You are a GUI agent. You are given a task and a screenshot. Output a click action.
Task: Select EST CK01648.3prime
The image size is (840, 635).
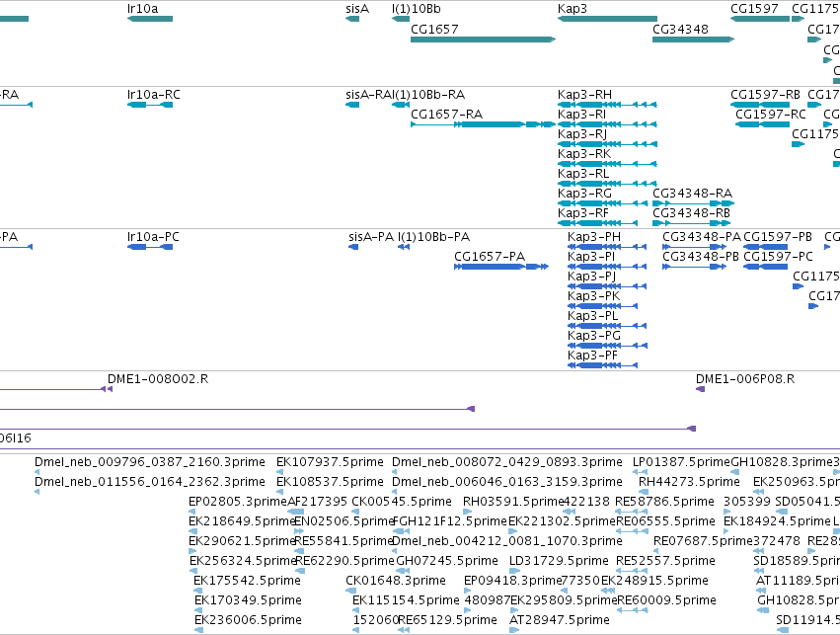tap(350, 592)
